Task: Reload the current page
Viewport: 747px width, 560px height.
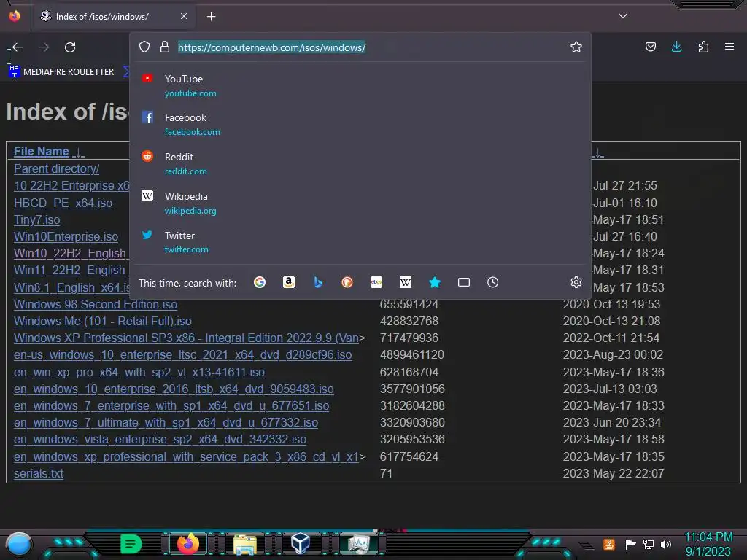Action: pos(70,47)
